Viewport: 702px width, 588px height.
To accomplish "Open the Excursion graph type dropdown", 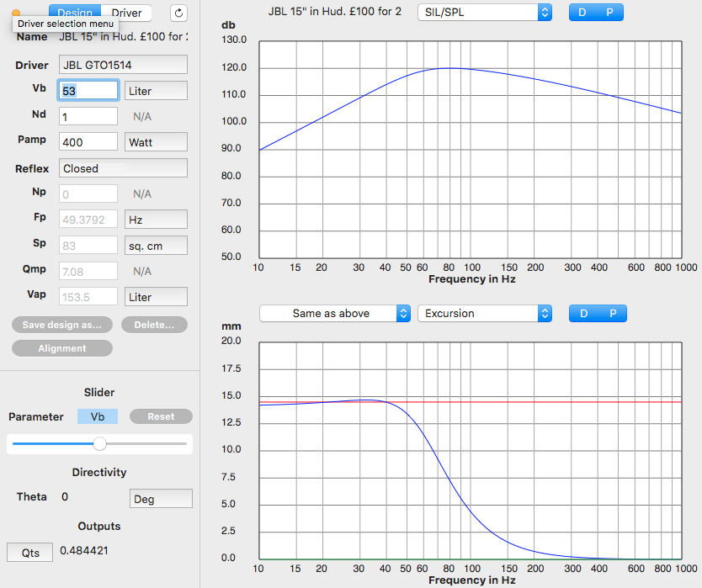I will click(x=485, y=313).
